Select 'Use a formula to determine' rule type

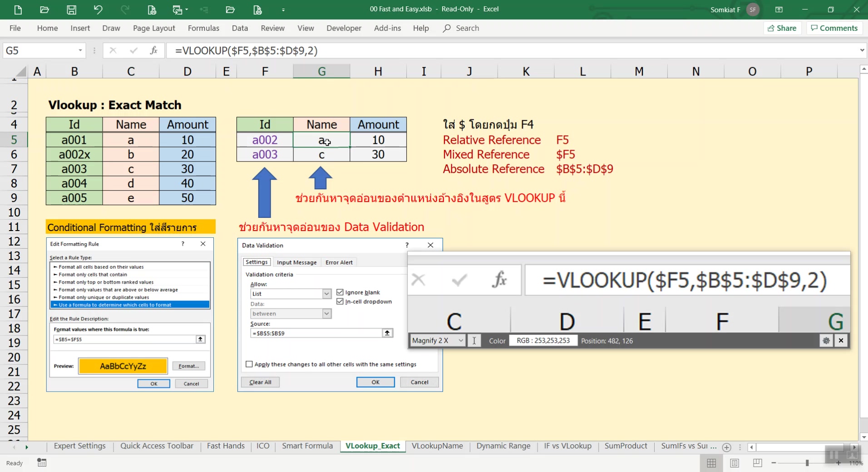click(130, 305)
